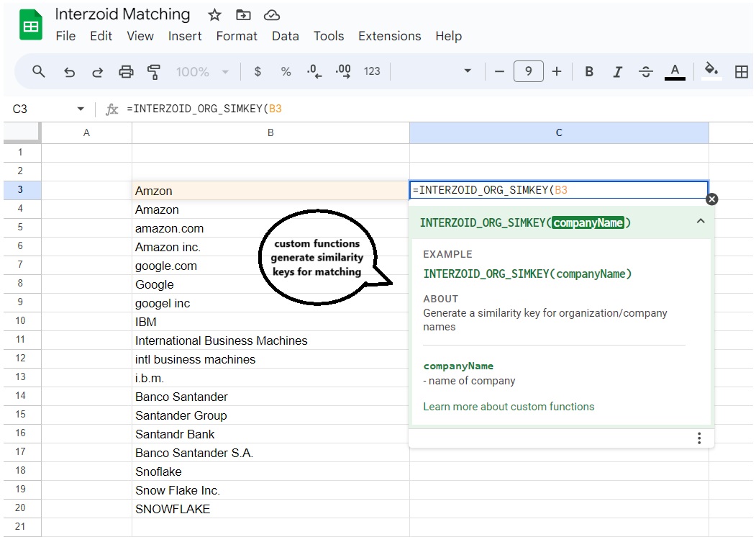Screen dimensions: 756x537
Task: Toggle strikethrough formatting
Action: (x=646, y=72)
